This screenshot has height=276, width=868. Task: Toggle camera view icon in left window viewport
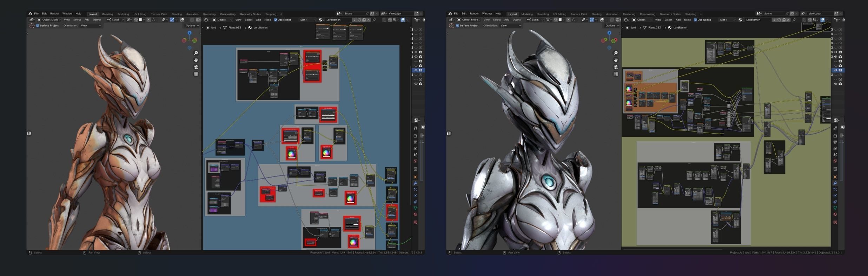pos(196,67)
